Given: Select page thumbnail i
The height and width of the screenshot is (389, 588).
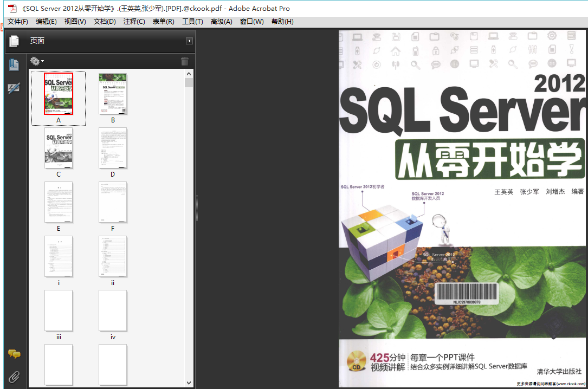Looking at the screenshot, I should tap(59, 256).
